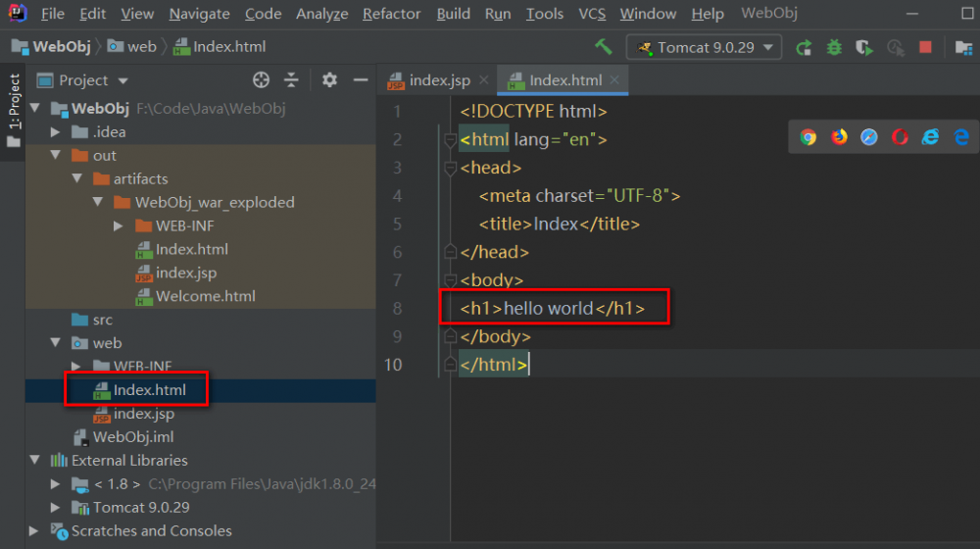The height and width of the screenshot is (549, 980).
Task: Open Index.html in Chrome browser icon
Action: tap(808, 137)
